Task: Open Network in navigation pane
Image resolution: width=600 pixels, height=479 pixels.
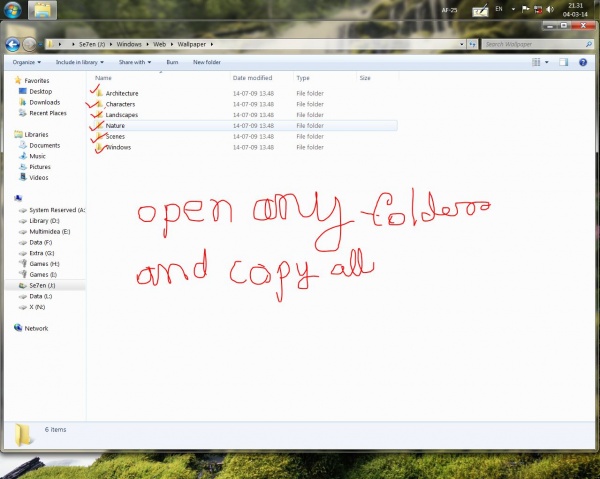Action: click(x=36, y=328)
